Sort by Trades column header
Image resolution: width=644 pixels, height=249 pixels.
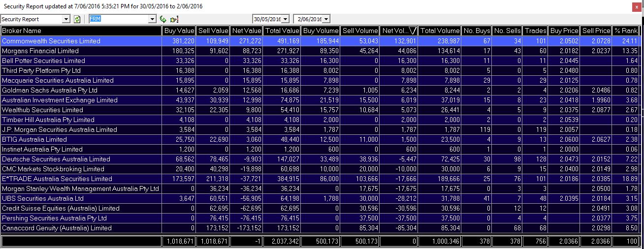point(536,31)
